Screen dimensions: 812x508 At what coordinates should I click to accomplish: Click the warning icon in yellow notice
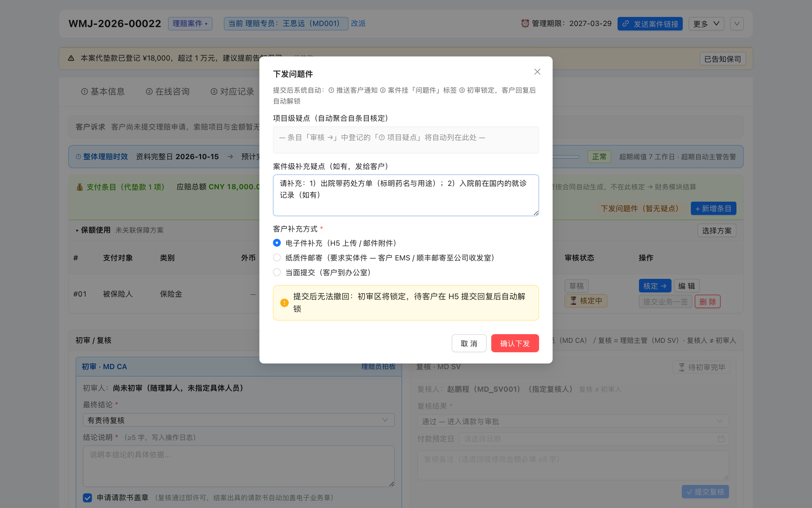pyautogui.click(x=284, y=303)
